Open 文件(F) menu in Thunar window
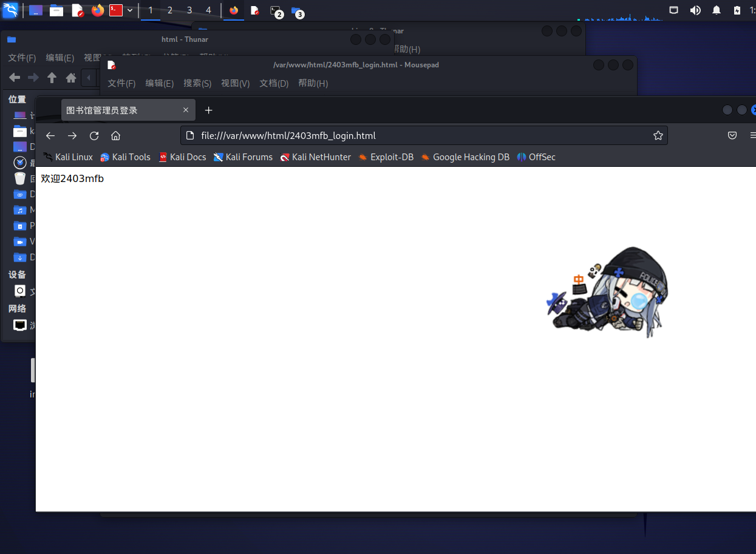 tap(22, 58)
